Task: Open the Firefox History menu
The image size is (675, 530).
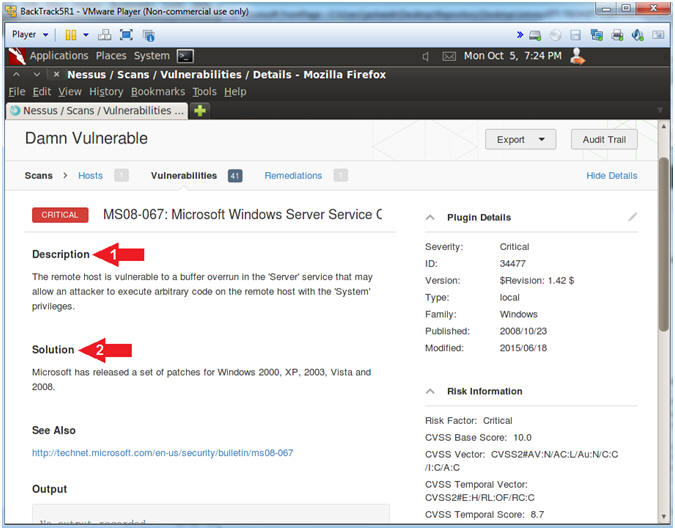Action: (x=106, y=92)
